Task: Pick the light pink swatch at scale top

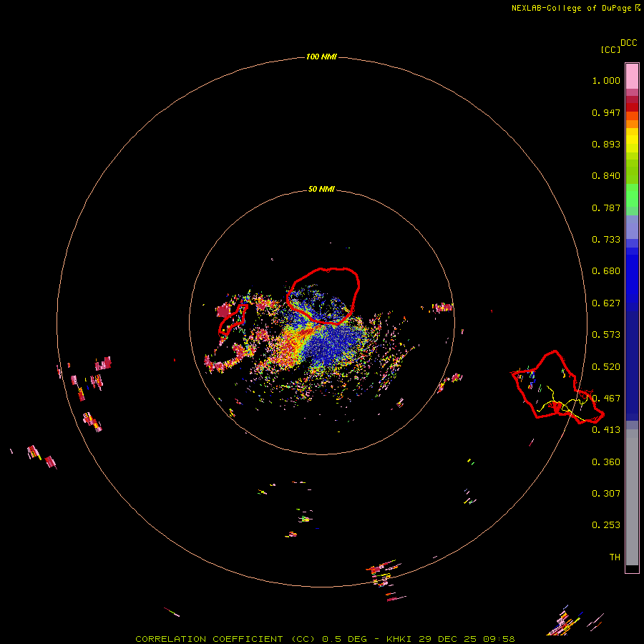Action: 632,77
